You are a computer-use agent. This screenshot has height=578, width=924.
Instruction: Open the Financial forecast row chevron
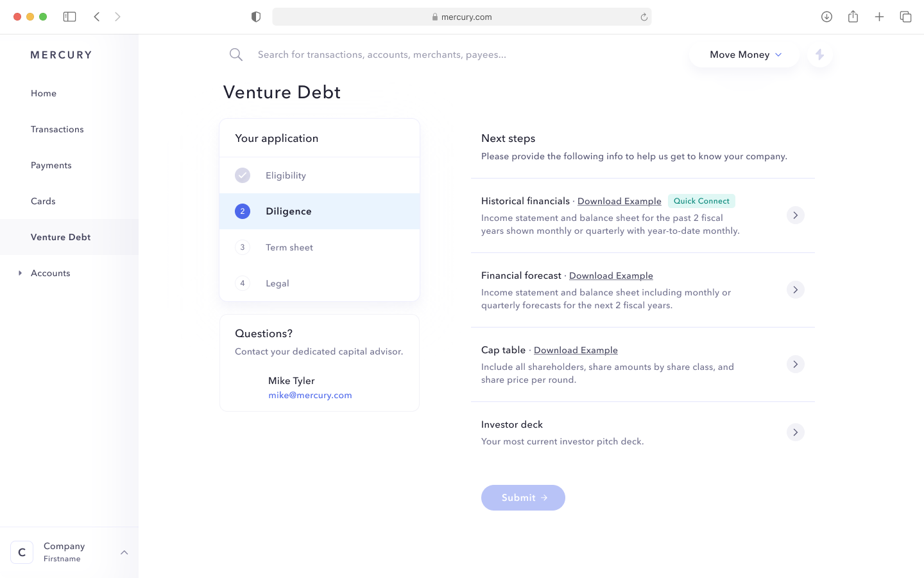[795, 290]
